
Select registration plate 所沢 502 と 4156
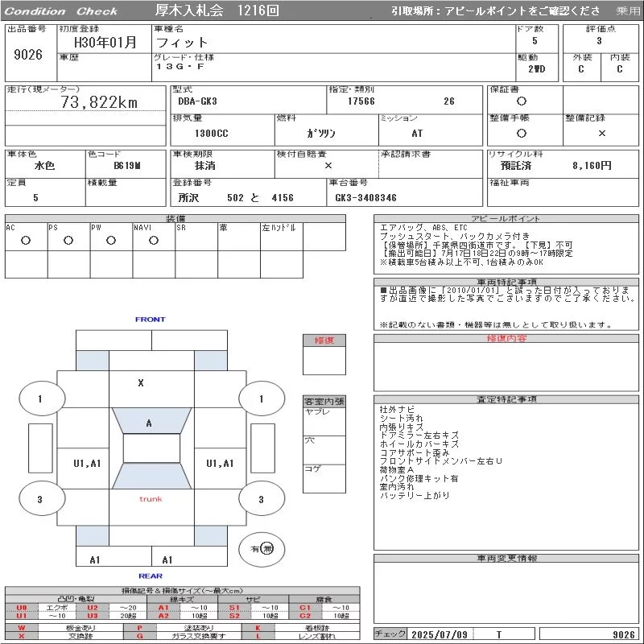pyautogui.click(x=236, y=198)
